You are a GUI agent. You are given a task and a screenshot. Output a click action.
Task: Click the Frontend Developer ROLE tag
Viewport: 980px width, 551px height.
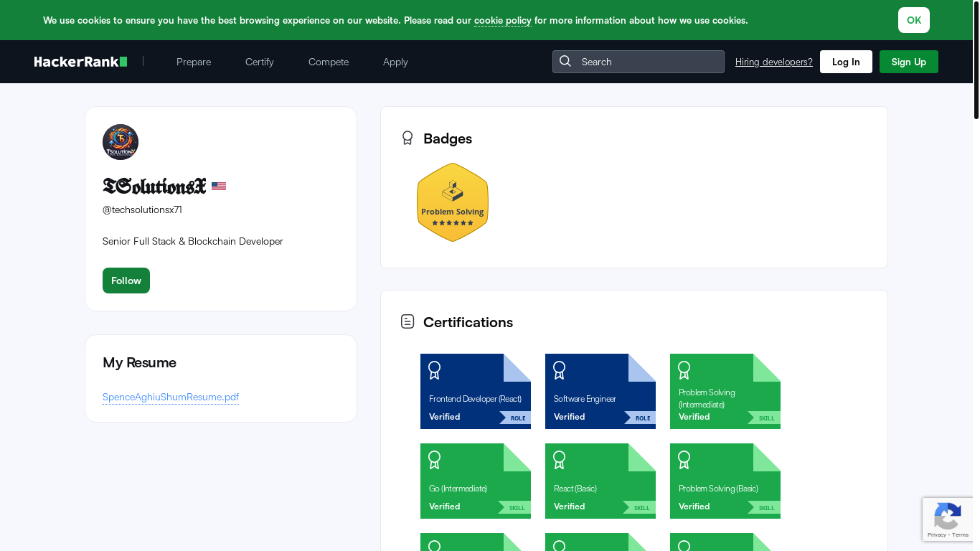516,418
